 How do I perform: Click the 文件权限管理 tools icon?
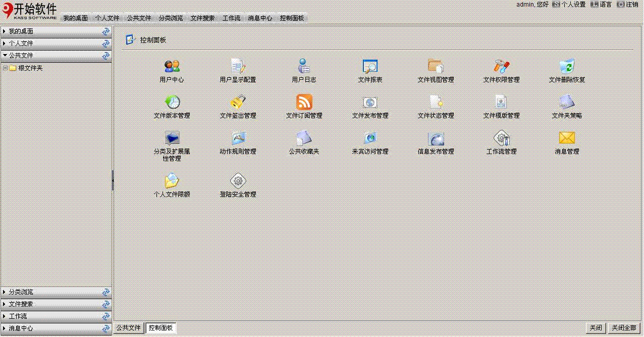point(501,66)
